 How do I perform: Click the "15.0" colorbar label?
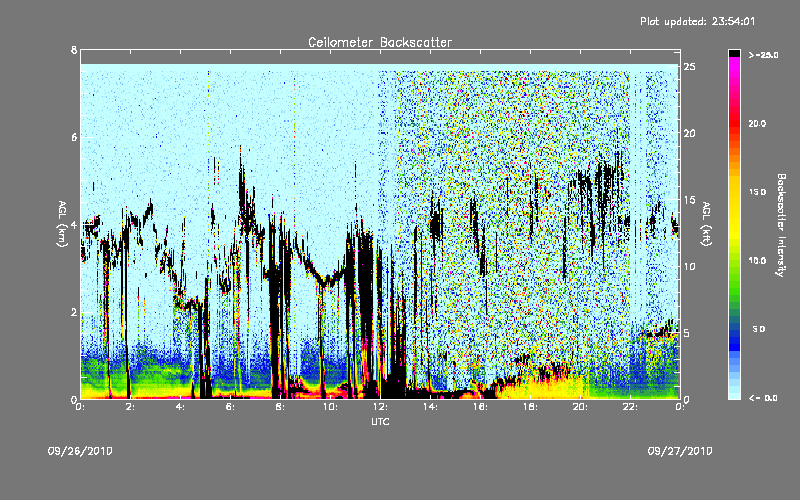pos(757,192)
